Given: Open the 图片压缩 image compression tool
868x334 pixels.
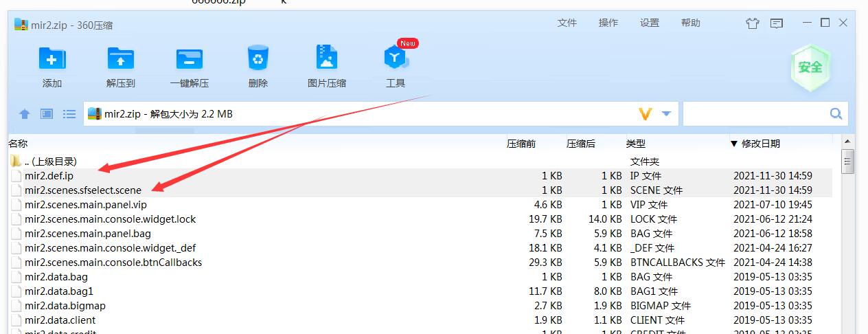Looking at the screenshot, I should pos(327,59).
